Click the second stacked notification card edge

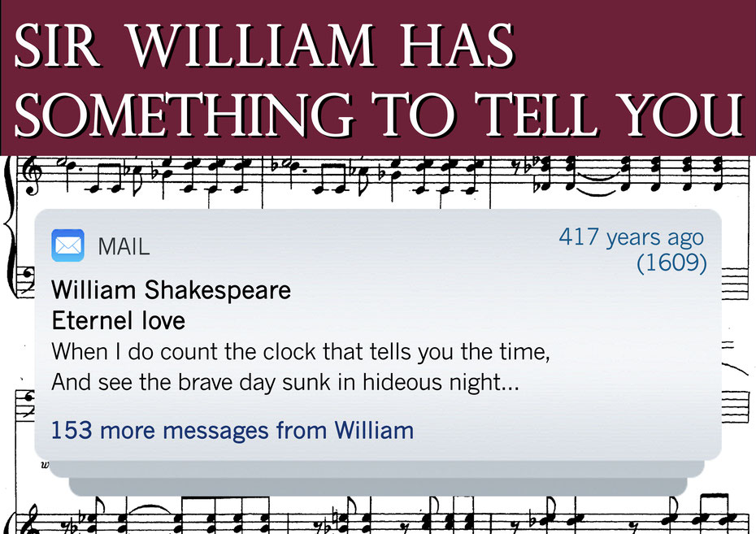pos(377,470)
